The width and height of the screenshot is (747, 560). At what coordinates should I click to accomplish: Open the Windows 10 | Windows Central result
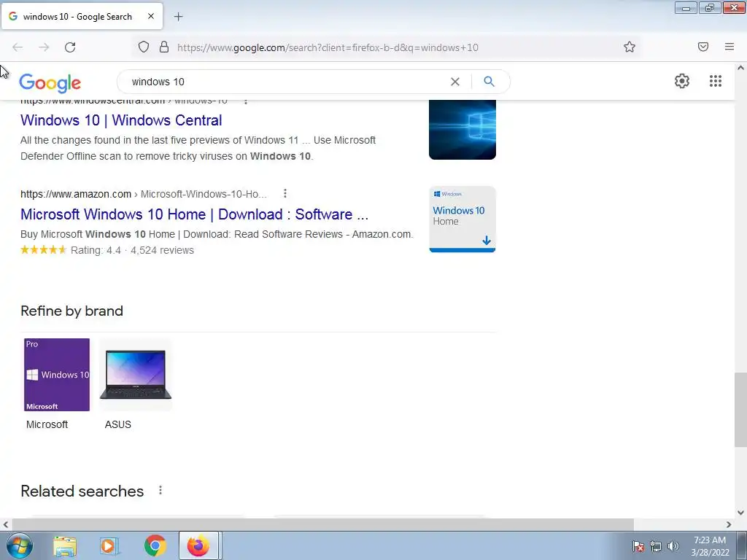coord(121,120)
